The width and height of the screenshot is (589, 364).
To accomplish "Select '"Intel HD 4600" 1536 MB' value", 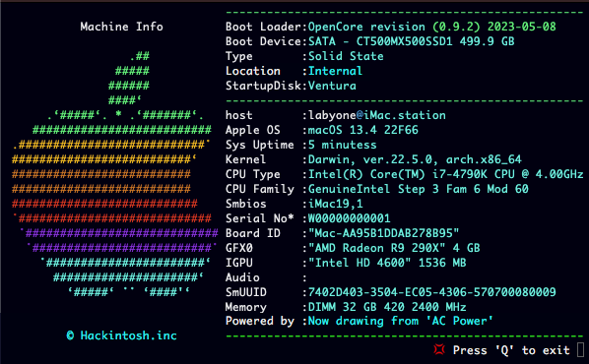I will pos(387,263).
